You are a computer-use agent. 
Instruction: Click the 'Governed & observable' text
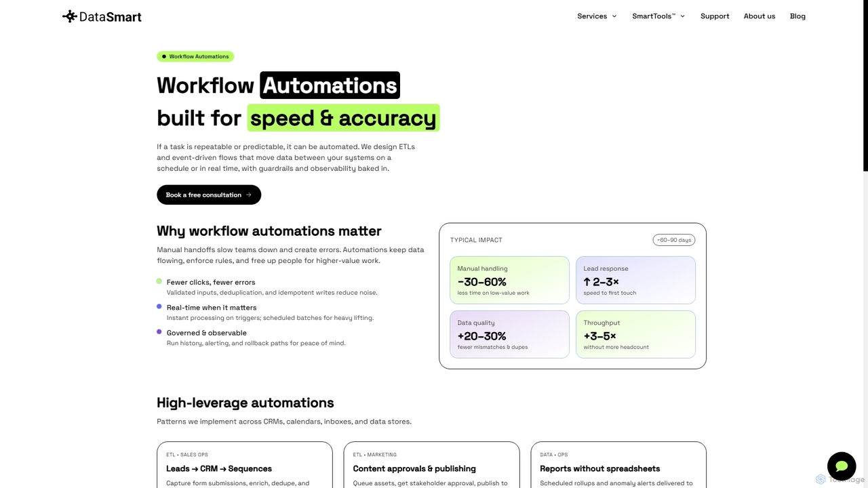click(x=207, y=333)
